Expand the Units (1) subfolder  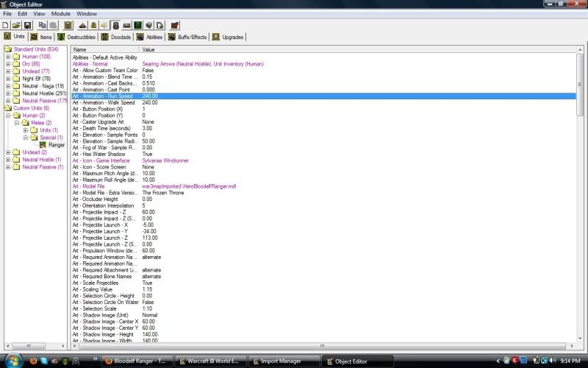[26, 130]
